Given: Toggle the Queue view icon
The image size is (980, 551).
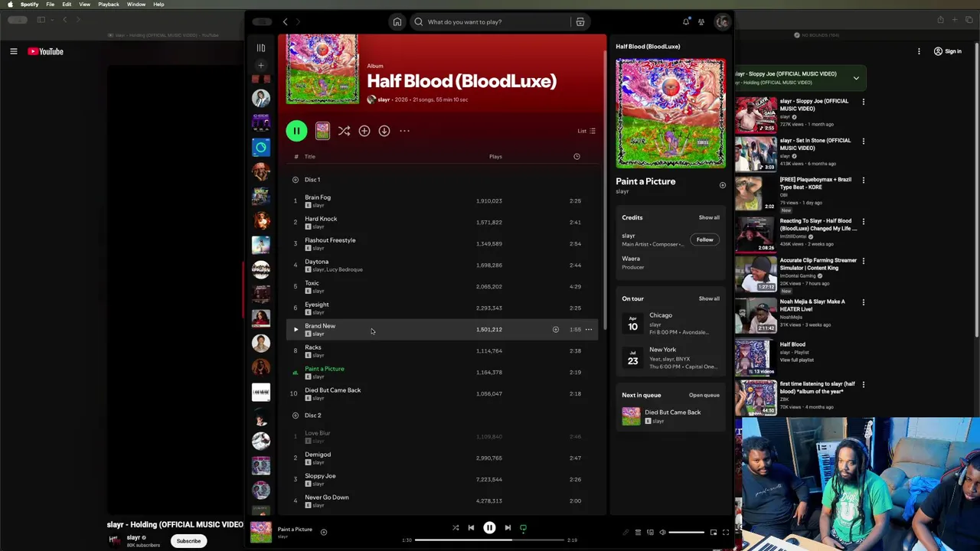Looking at the screenshot, I should (x=638, y=533).
